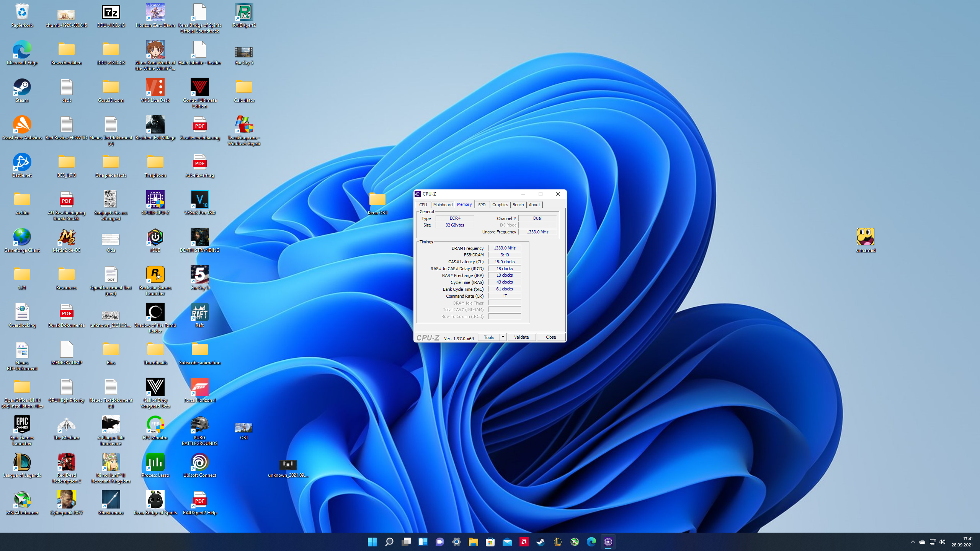Switch to the Mainboard tab
980x551 pixels.
pyautogui.click(x=443, y=205)
